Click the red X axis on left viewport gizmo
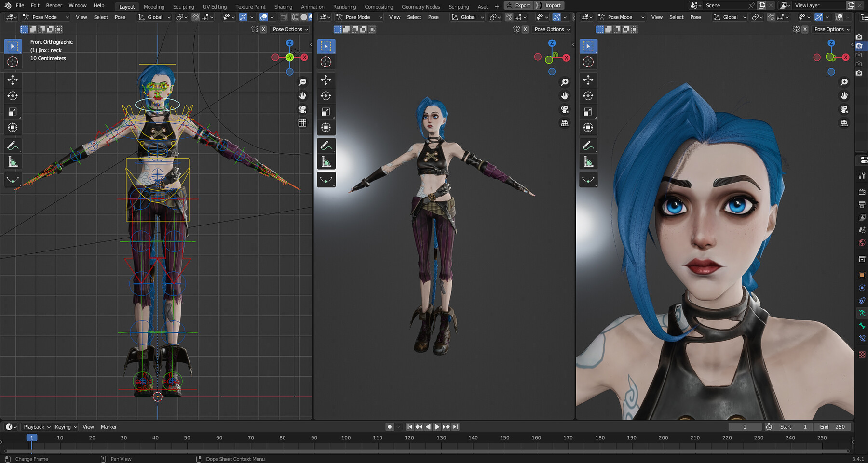868x463 pixels. (304, 57)
